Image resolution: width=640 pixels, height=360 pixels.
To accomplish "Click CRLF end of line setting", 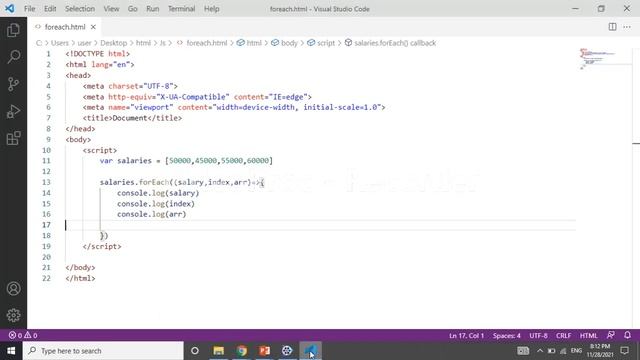I will 563,336.
